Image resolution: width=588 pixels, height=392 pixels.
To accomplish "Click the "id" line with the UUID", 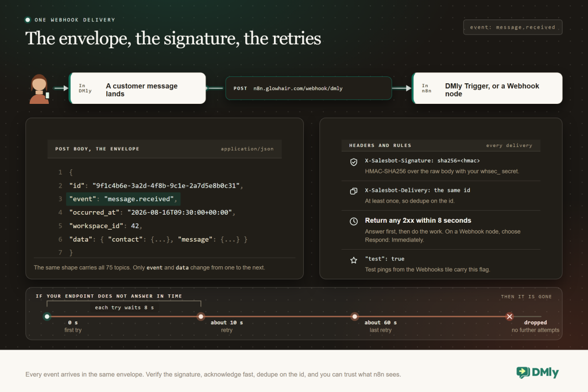I will tap(156, 185).
